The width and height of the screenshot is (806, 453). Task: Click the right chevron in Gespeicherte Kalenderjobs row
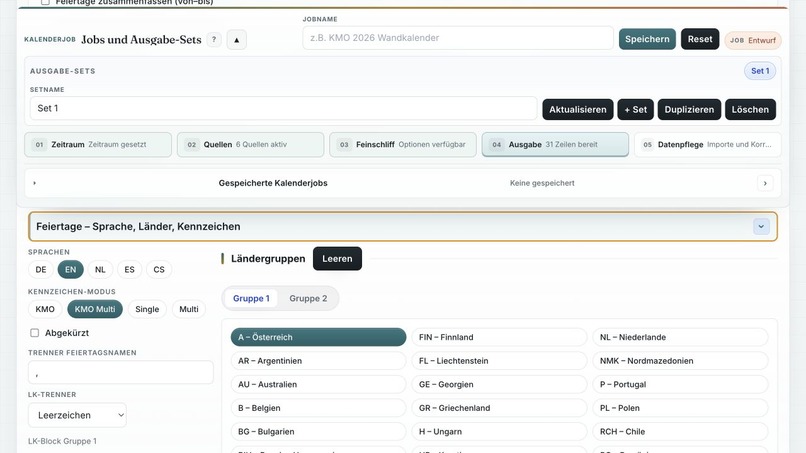coord(765,183)
